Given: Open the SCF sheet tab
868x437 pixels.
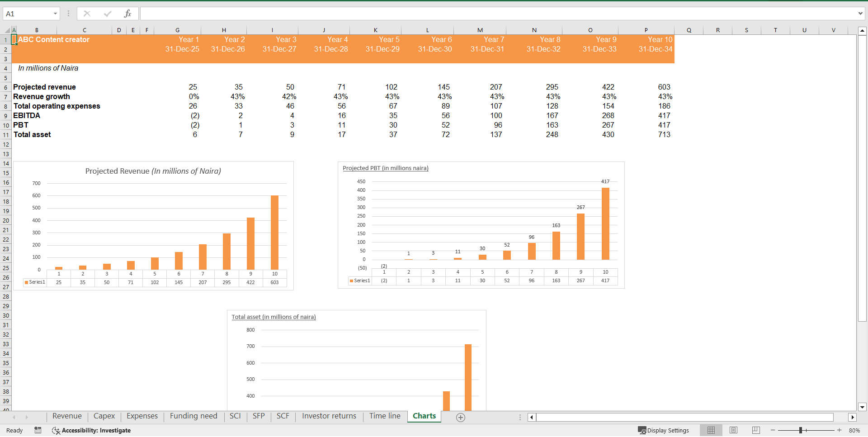Looking at the screenshot, I should click(x=283, y=416).
